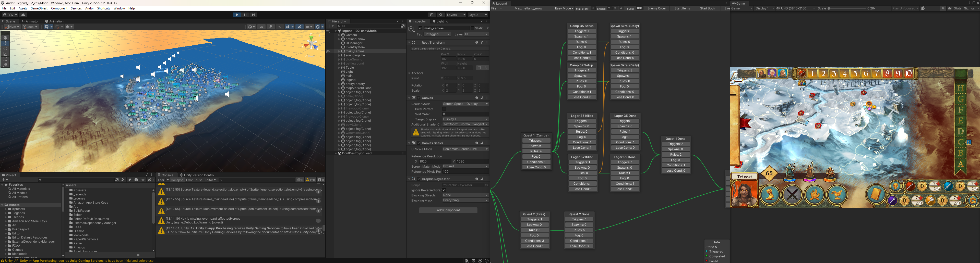Image resolution: width=980 pixels, height=263 pixels.
Task: Select the Rotate tool in Scene toolbar
Action: tap(5, 49)
